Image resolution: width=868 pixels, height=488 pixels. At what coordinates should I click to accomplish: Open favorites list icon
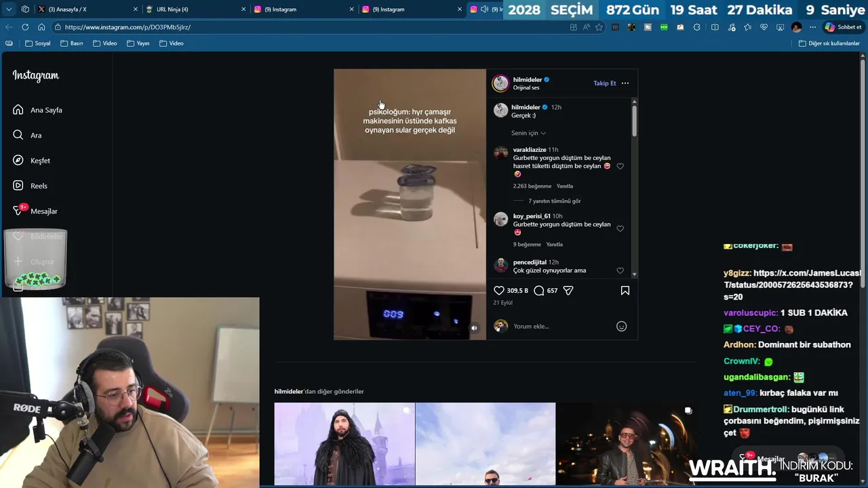pyautogui.click(x=747, y=27)
